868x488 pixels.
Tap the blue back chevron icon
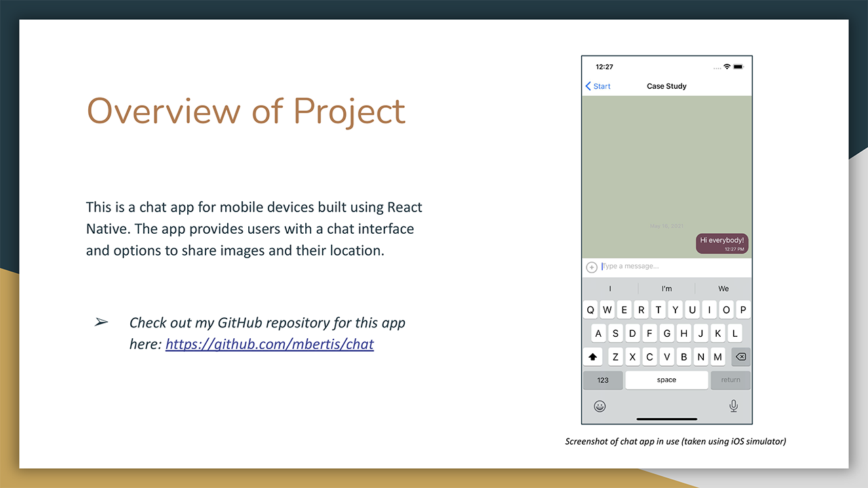588,86
